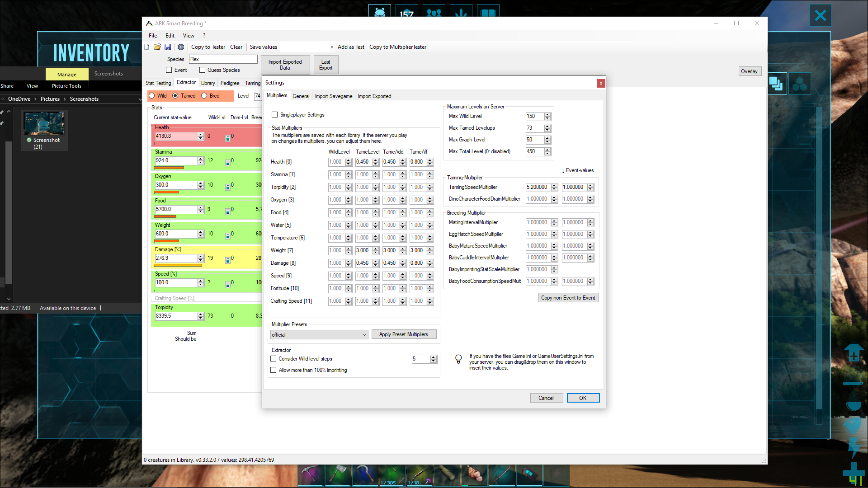Select the hatchet in the hotbar
This screenshot has width=868, height=488.
338,476
